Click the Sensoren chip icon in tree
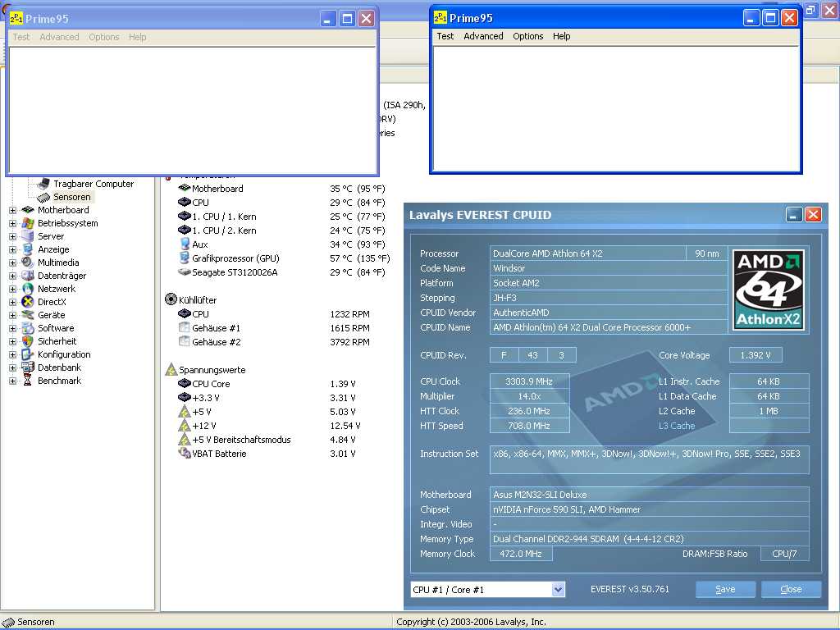The width and height of the screenshot is (840, 630). click(43, 197)
